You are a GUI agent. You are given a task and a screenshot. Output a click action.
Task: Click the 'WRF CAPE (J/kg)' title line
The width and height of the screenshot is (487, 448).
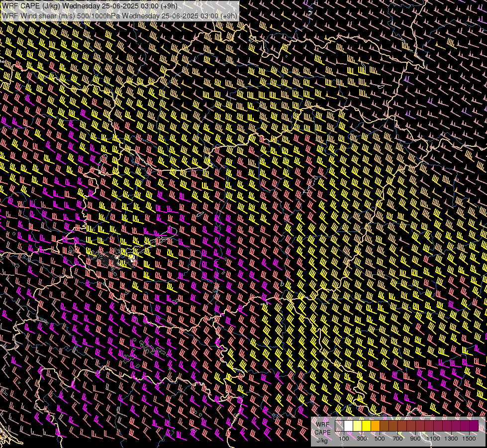tap(90, 6)
